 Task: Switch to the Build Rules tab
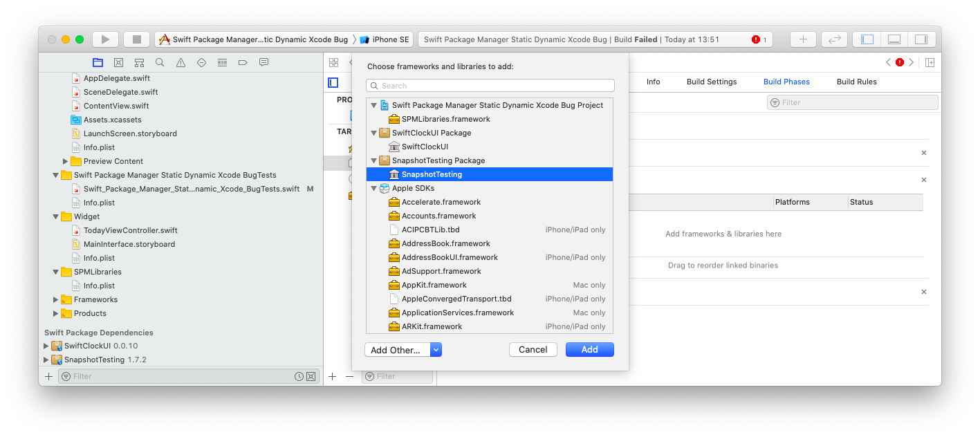pos(857,82)
